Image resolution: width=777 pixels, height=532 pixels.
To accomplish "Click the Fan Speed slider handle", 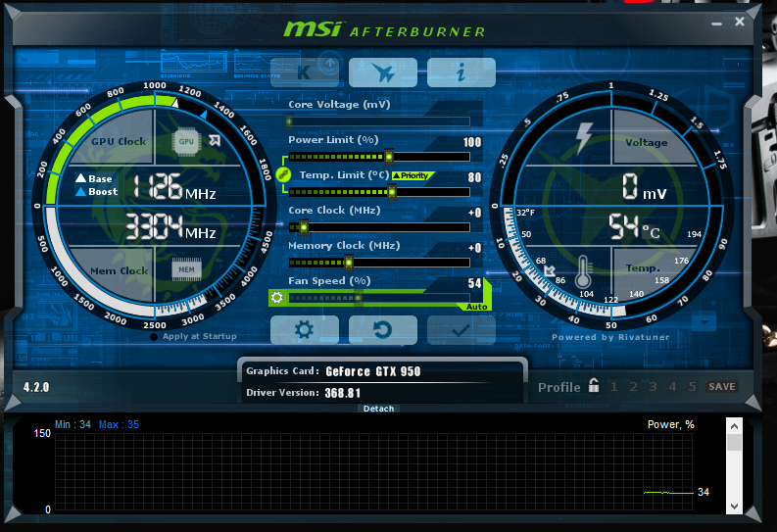I will tap(358, 298).
